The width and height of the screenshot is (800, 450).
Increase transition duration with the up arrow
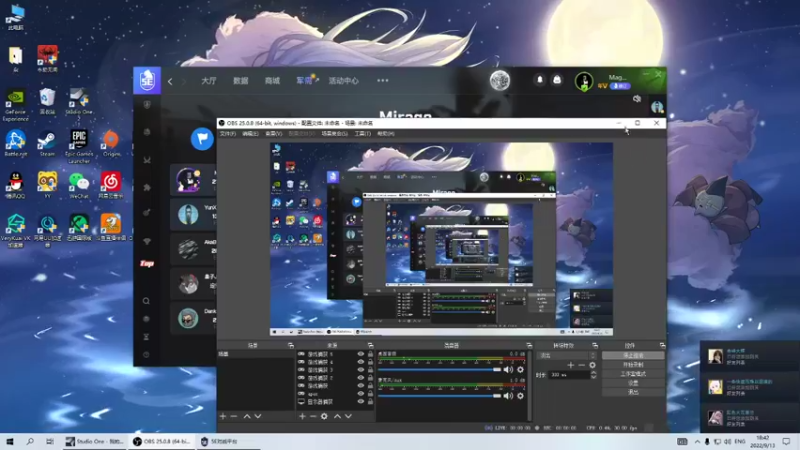coord(593,373)
